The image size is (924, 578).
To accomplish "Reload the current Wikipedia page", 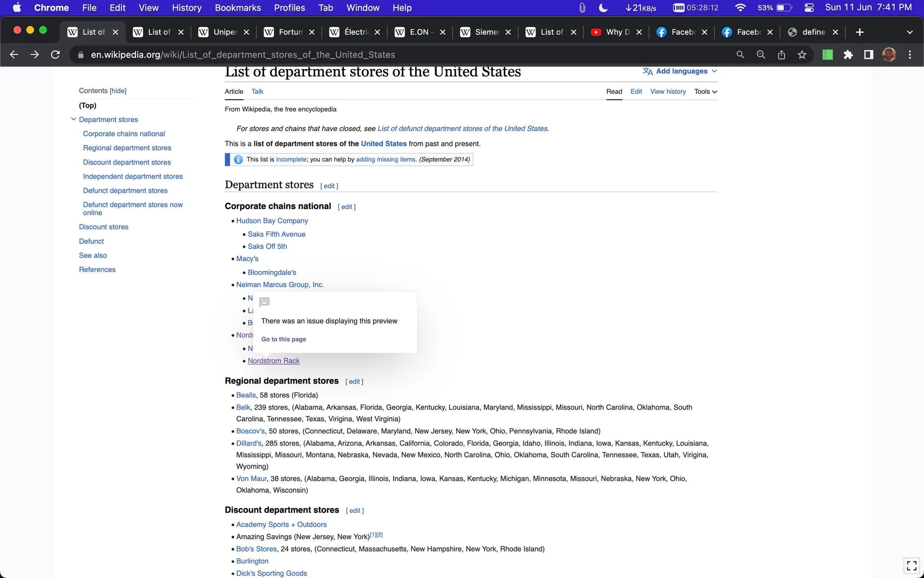I will click(x=55, y=55).
